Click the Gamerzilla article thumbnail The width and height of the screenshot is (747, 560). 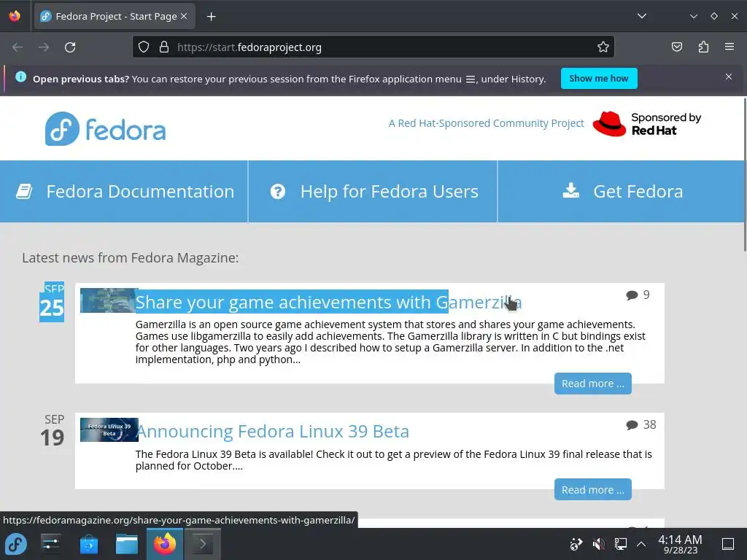click(x=109, y=300)
